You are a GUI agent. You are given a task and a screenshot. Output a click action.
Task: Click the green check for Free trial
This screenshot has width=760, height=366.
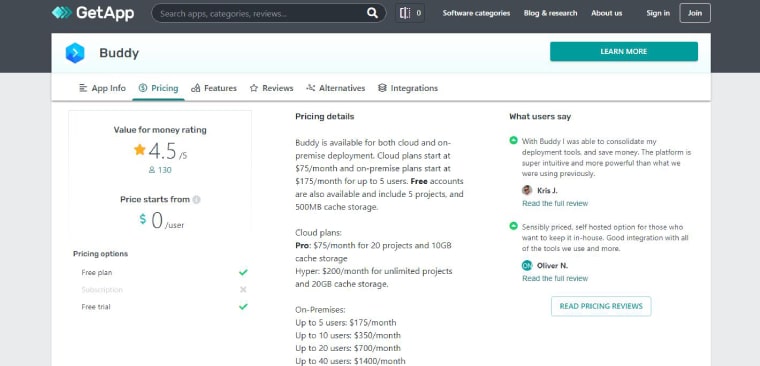tap(243, 306)
